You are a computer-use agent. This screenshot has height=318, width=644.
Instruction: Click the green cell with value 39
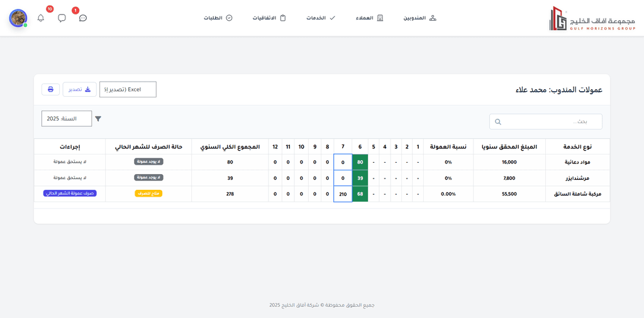(x=360, y=178)
